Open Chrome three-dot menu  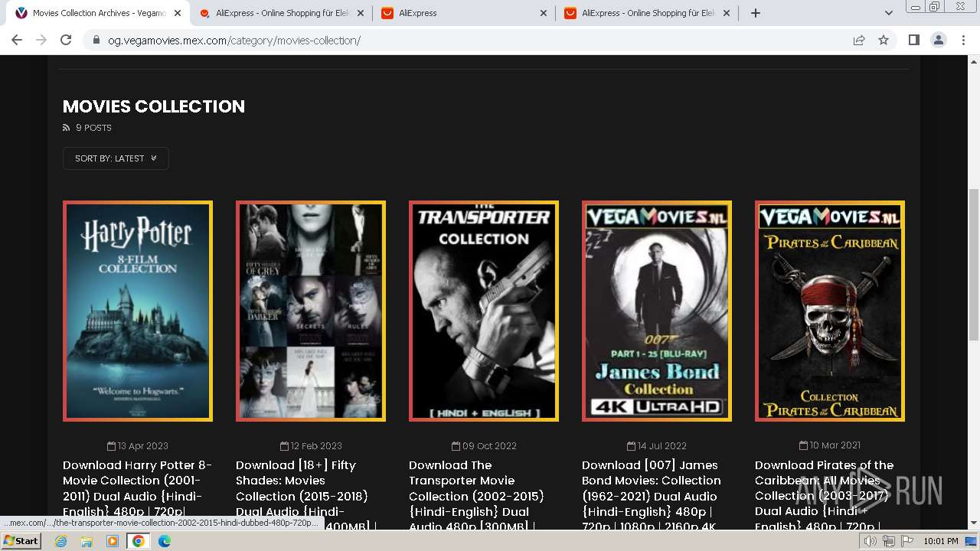tap(963, 40)
